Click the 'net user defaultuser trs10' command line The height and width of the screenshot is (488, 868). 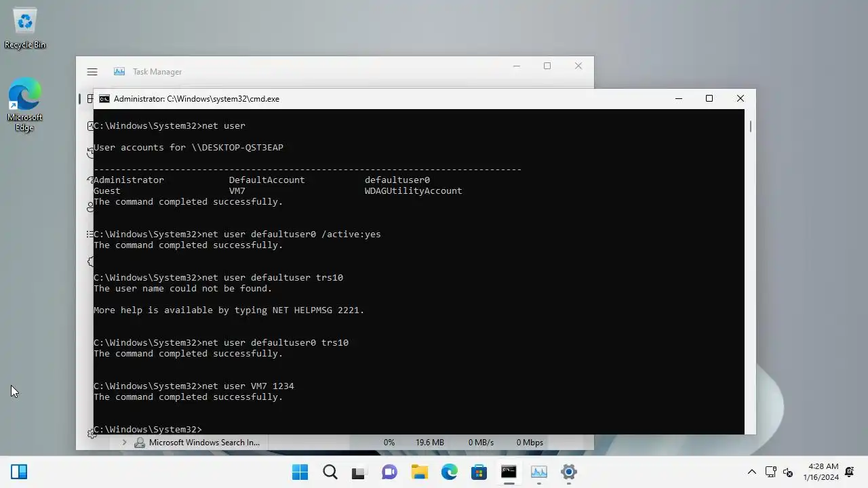click(x=218, y=277)
